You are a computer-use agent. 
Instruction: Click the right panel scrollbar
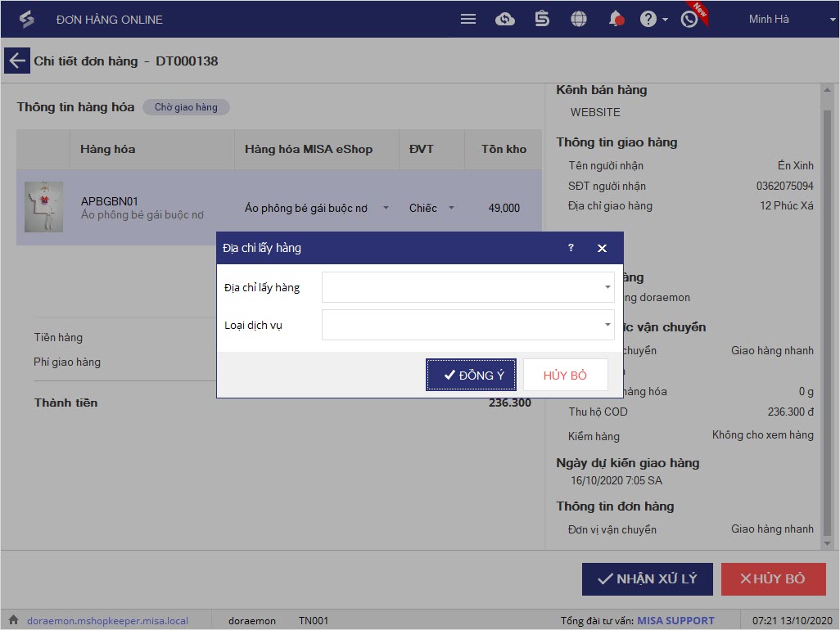(827, 322)
